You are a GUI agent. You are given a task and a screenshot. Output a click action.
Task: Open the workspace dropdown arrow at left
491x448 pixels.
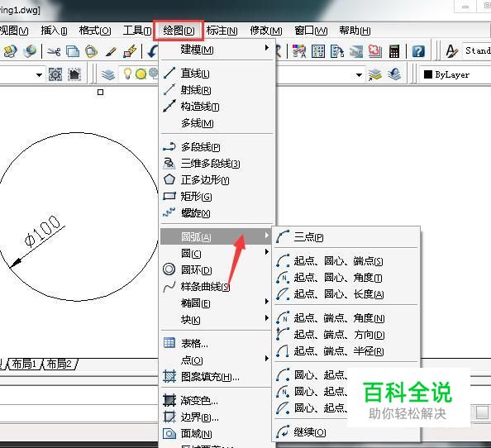pos(39,75)
